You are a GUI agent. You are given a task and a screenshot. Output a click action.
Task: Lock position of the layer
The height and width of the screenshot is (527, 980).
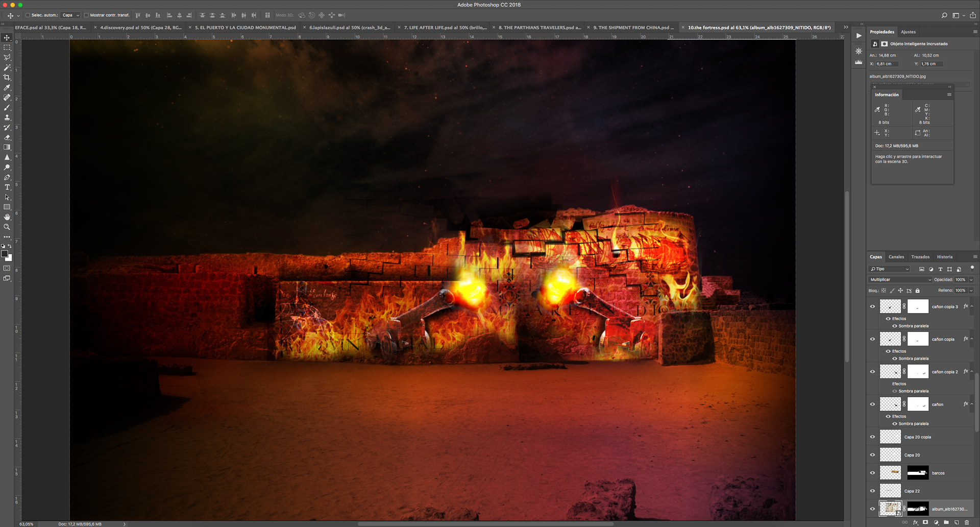[x=900, y=291]
